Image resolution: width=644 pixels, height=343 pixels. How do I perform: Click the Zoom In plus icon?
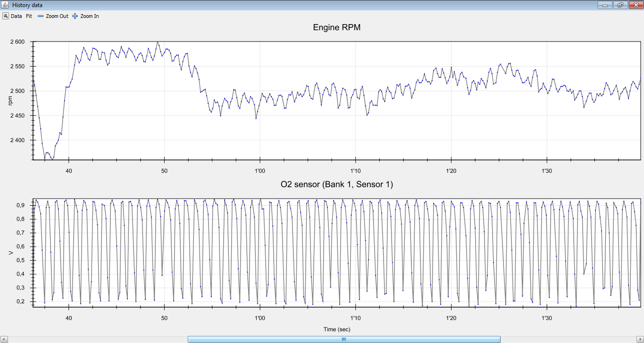tap(75, 16)
